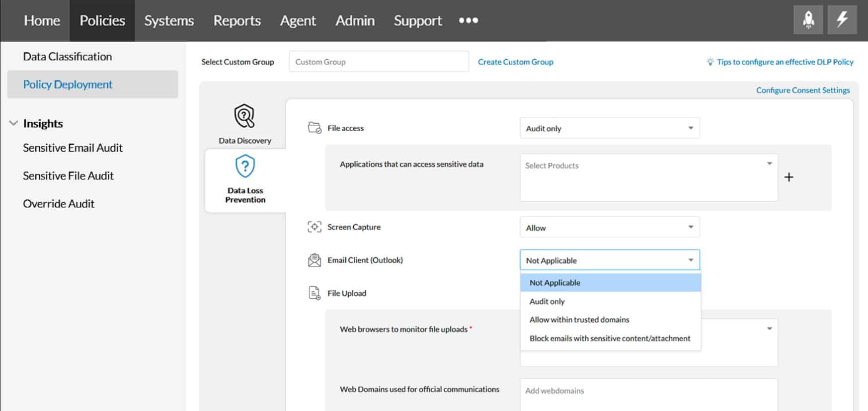Click the 'Web Domains used for official communications' label
The image size is (868, 411).
click(x=419, y=389)
